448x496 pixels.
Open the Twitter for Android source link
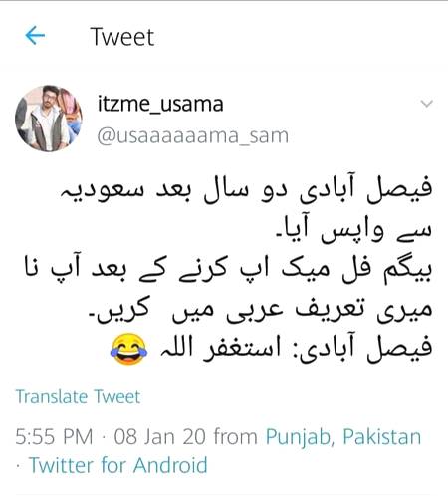[x=118, y=465]
